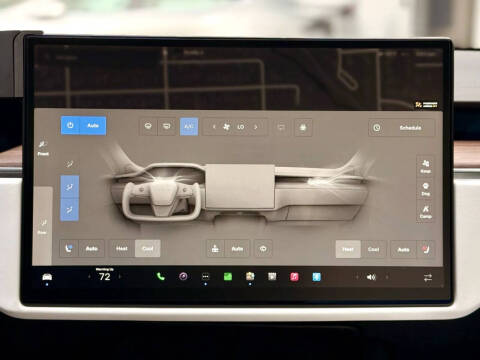The image size is (480, 360).
Task: Toggle the face-level airflow vent icon
Action: tap(70, 187)
